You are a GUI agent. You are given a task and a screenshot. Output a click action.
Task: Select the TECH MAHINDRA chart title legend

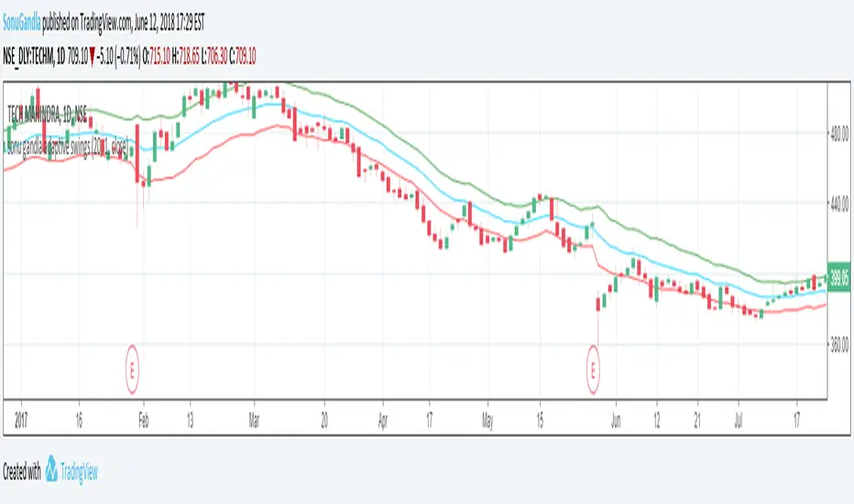47,114
